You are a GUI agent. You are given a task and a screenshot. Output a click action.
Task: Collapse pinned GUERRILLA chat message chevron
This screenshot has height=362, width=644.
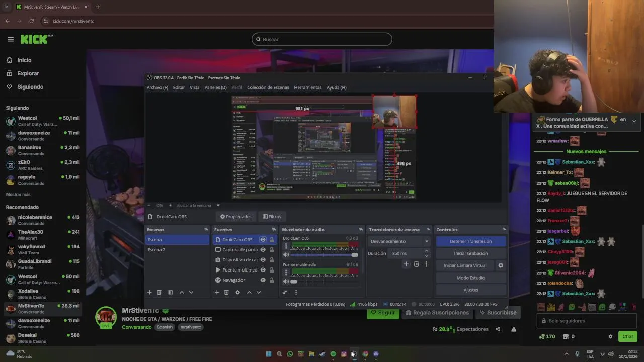point(634,121)
